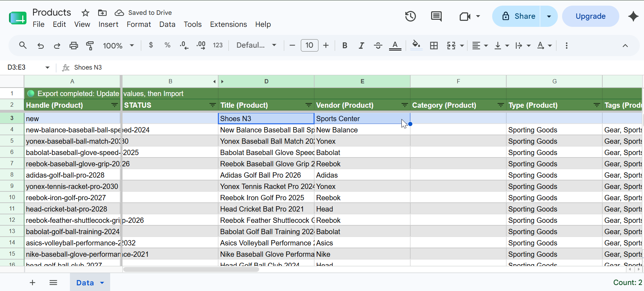Viewport: 644px width, 291px height.
Task: Print the spreadsheet
Action: click(x=73, y=46)
